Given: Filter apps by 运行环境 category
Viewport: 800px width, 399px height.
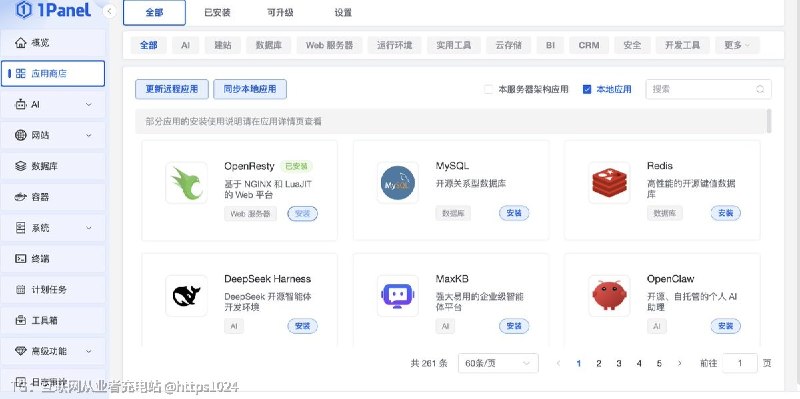Looking at the screenshot, I should click(394, 45).
